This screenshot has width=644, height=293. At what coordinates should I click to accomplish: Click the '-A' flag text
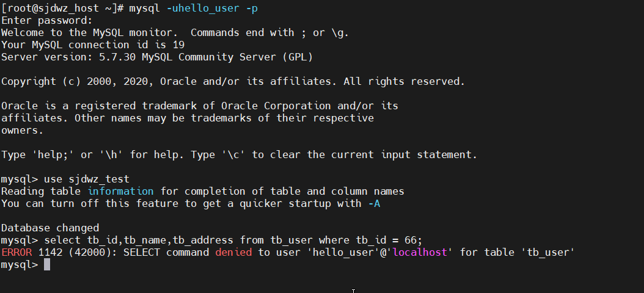tap(374, 203)
